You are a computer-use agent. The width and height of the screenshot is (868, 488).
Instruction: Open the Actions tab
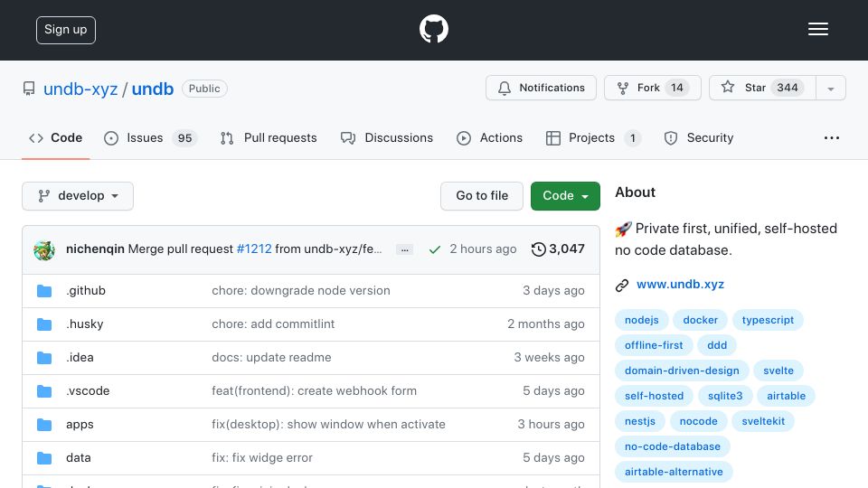point(489,137)
